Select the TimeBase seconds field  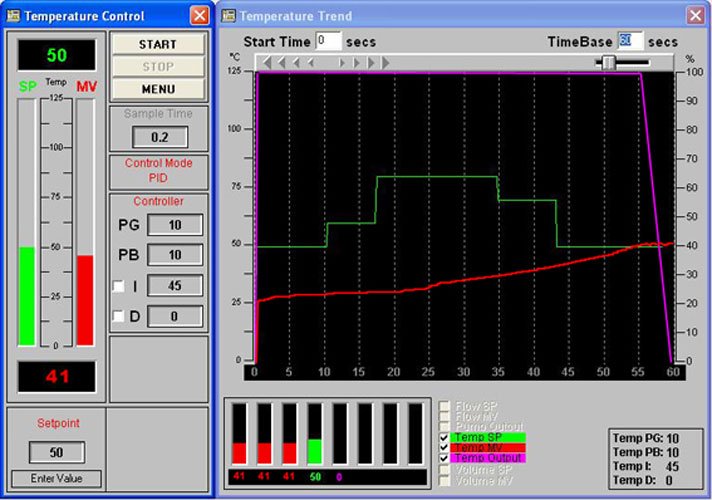[630, 41]
